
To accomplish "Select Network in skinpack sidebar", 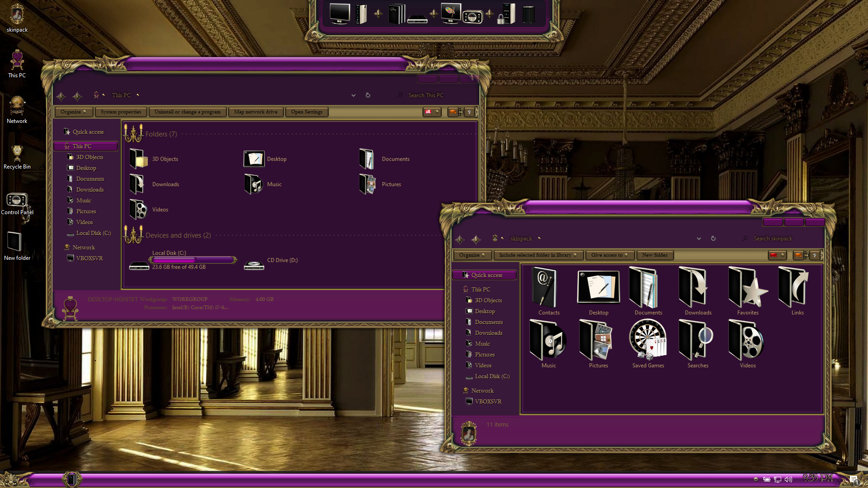I will point(482,391).
